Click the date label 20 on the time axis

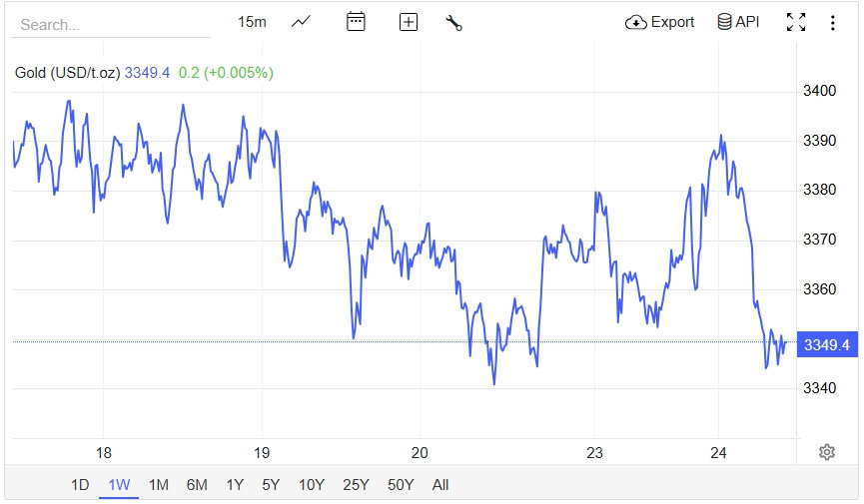[x=420, y=453]
